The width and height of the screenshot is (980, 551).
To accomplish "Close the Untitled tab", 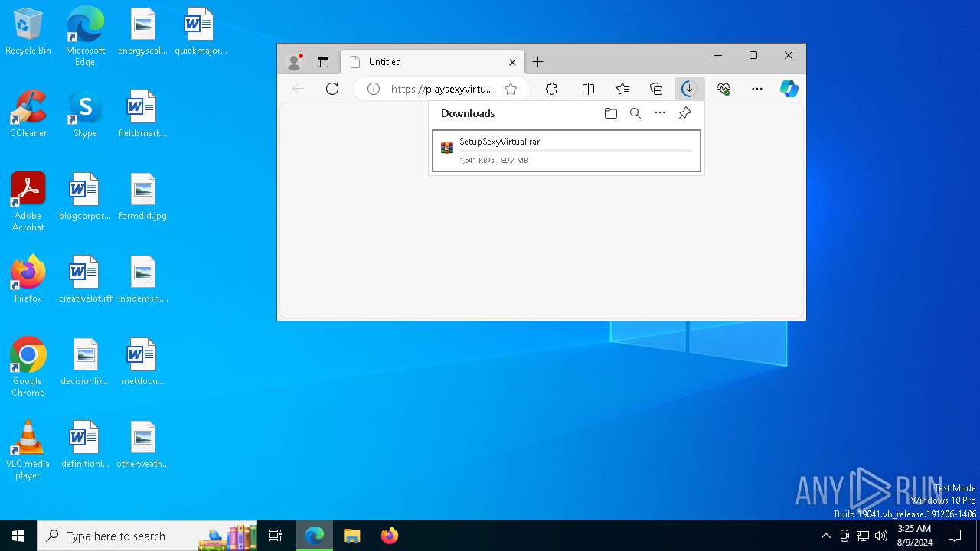I will click(x=512, y=62).
